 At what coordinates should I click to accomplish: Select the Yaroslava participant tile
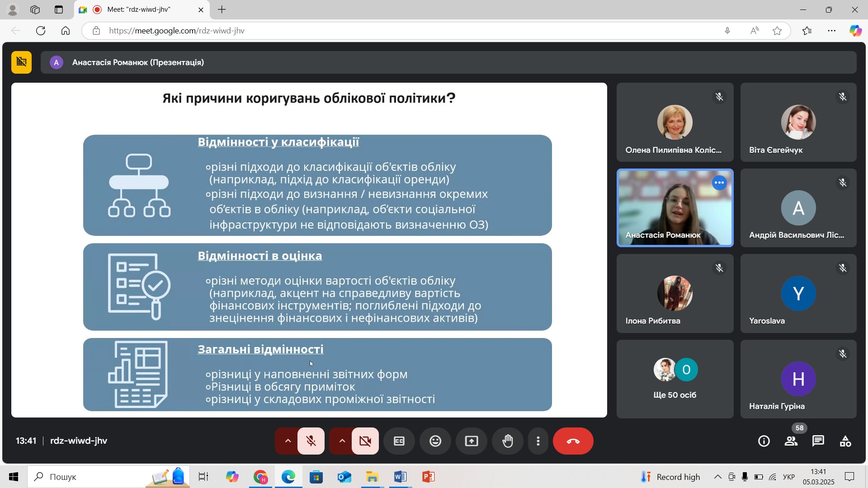[798, 293]
